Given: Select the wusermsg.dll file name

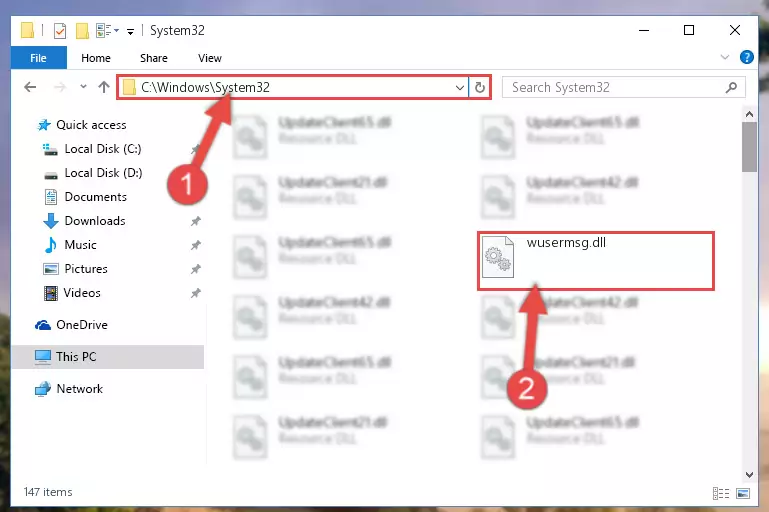Looking at the screenshot, I should 566,243.
